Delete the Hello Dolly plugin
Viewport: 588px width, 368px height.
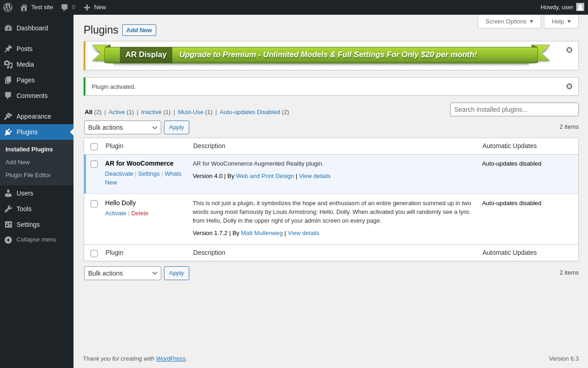pyautogui.click(x=140, y=213)
